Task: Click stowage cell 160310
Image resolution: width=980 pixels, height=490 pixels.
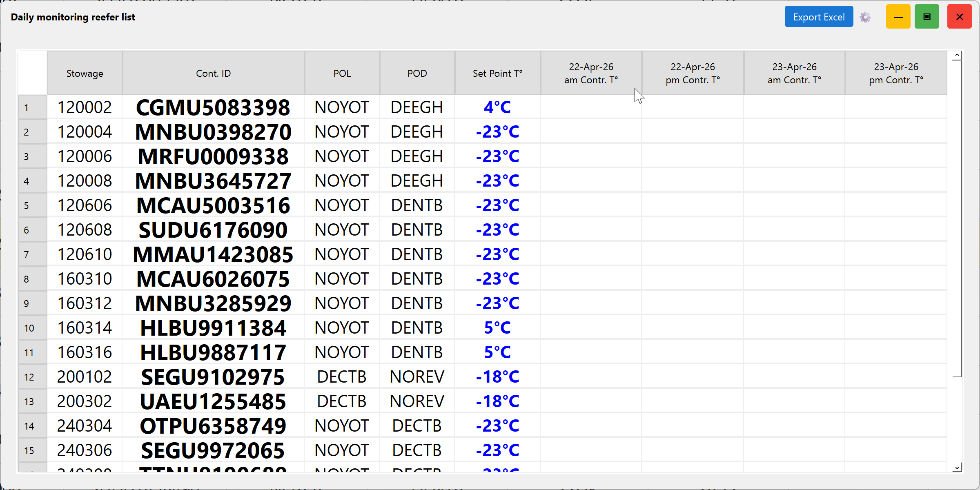Action: pos(85,279)
